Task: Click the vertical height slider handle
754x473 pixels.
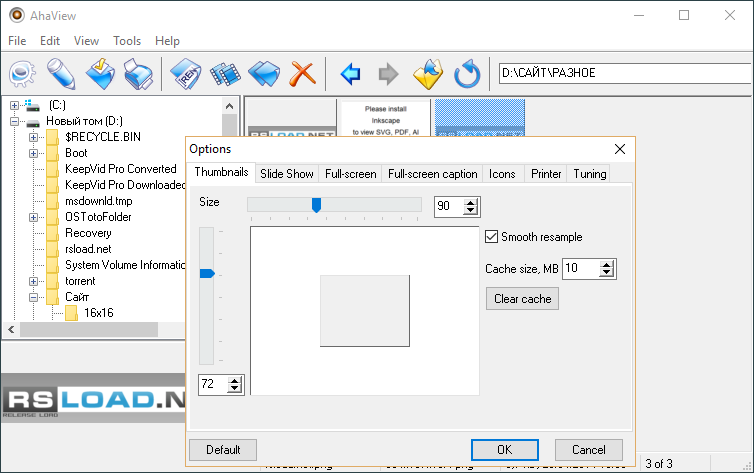Action: [207, 274]
